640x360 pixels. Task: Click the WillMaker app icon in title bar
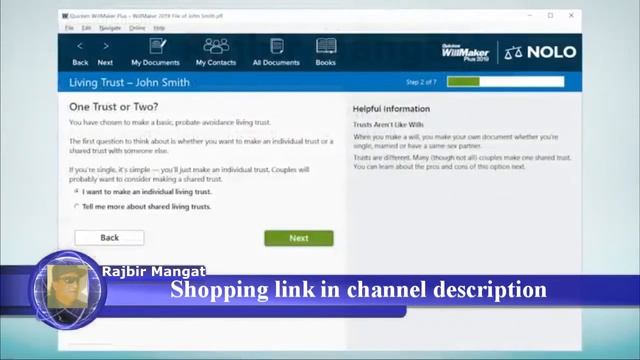tap(65, 16)
